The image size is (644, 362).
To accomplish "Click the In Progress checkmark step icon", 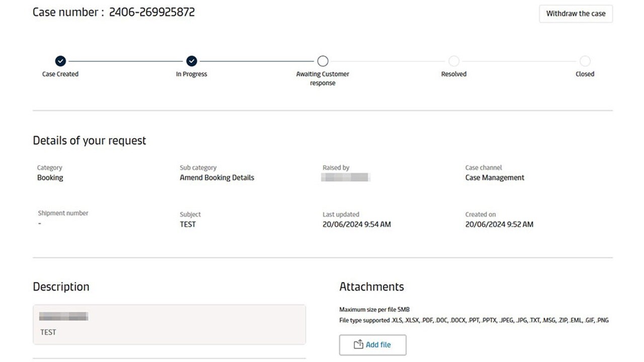I will coord(192,61).
